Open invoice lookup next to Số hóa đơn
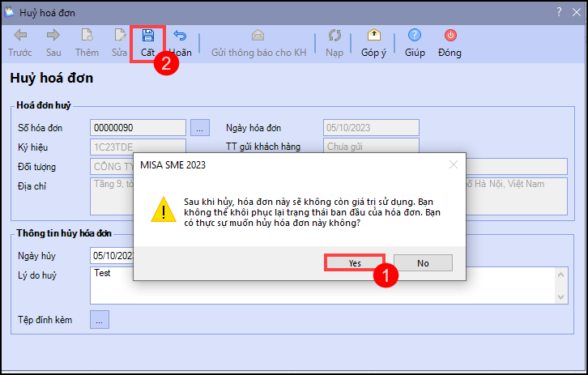The image size is (588, 375). coord(200,127)
